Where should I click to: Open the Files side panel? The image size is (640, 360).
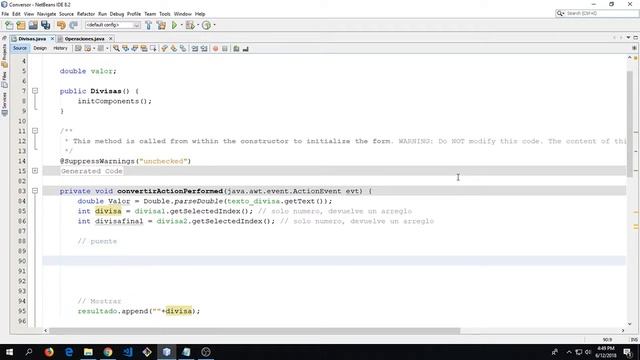[4, 80]
